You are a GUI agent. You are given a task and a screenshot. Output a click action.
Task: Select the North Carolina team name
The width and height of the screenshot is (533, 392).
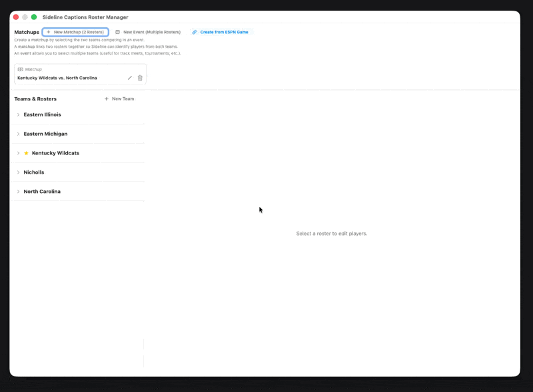tap(42, 192)
